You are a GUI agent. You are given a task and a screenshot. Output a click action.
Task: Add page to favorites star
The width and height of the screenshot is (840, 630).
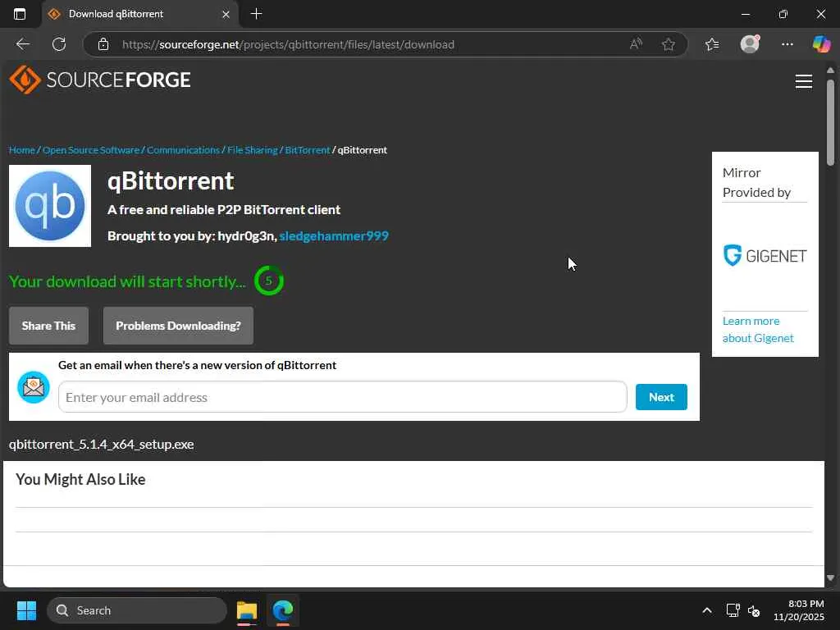pyautogui.click(x=668, y=44)
